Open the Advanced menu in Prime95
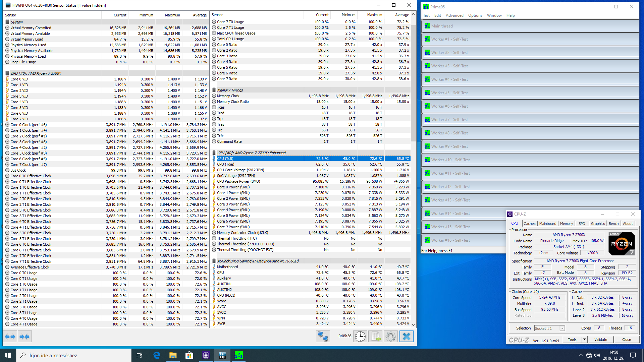The width and height of the screenshot is (644, 362). [454, 15]
